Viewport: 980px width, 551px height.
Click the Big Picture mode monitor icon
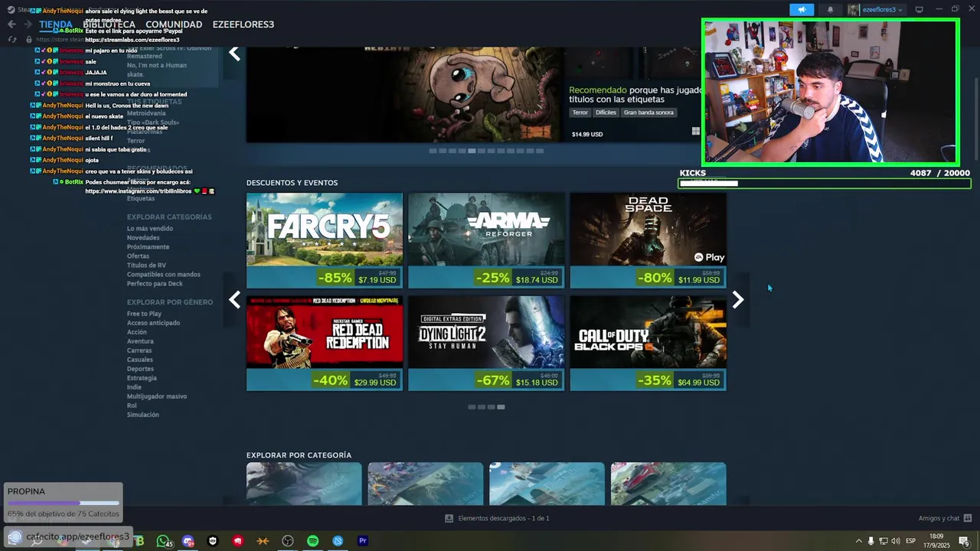(x=920, y=10)
